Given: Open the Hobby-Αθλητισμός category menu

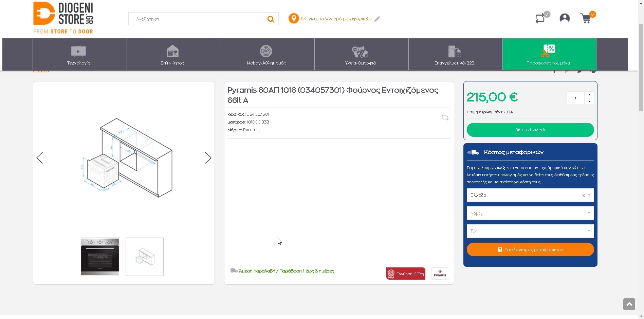Looking at the screenshot, I should point(268,54).
